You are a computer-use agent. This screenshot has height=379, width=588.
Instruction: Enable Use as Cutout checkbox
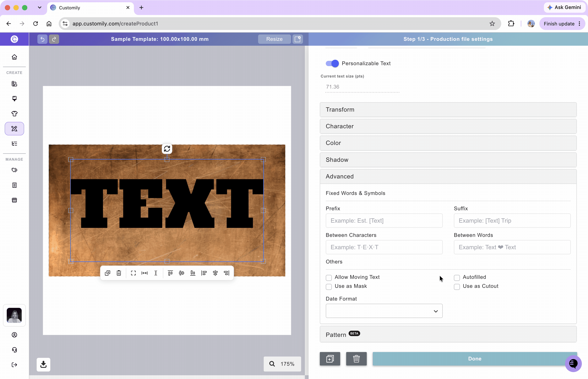pyautogui.click(x=457, y=287)
